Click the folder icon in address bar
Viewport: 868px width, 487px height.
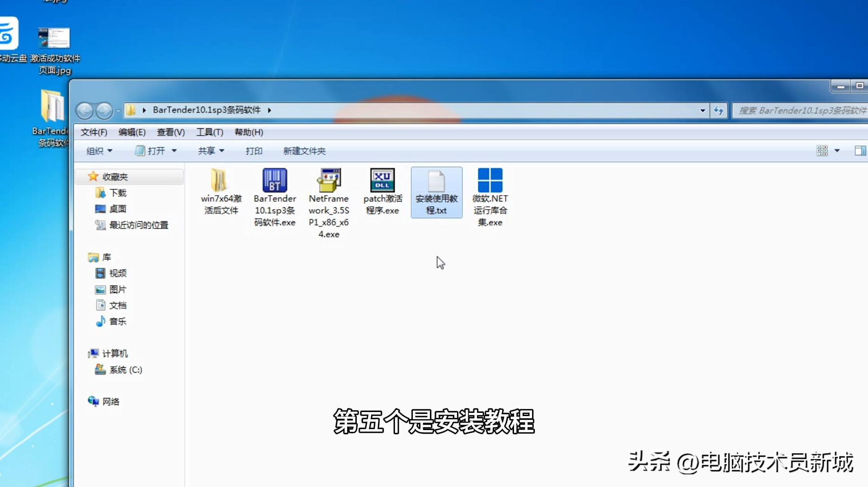(131, 110)
